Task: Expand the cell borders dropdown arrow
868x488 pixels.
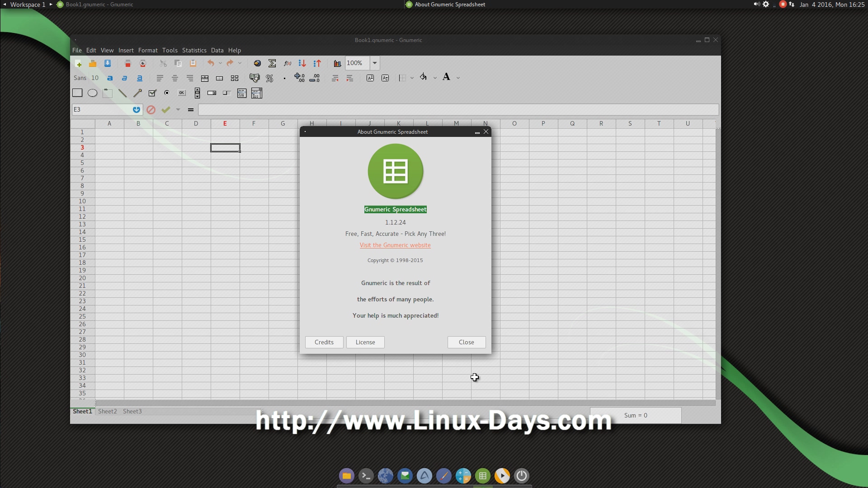Action: click(x=412, y=78)
